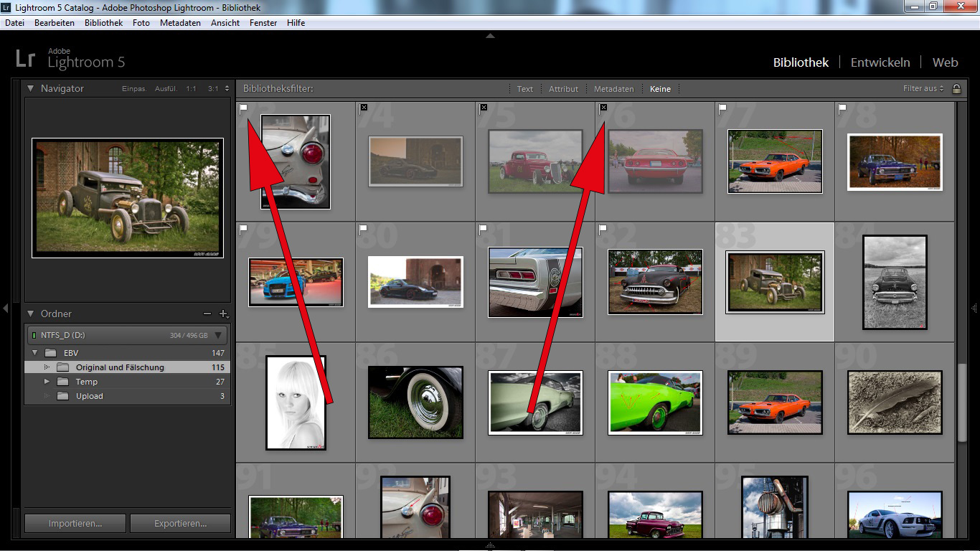The height and width of the screenshot is (551, 980).
Task: Collapse the Navigator panel
Action: coord(31,88)
